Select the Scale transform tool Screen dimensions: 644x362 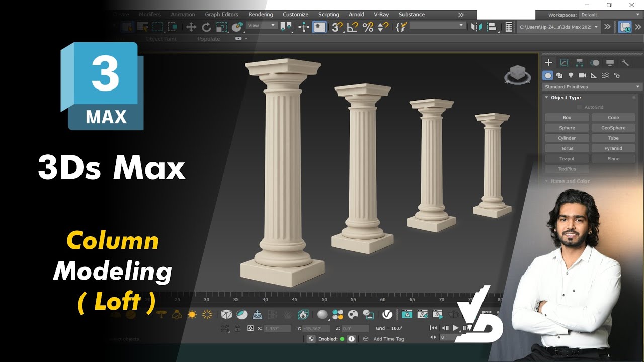click(221, 27)
